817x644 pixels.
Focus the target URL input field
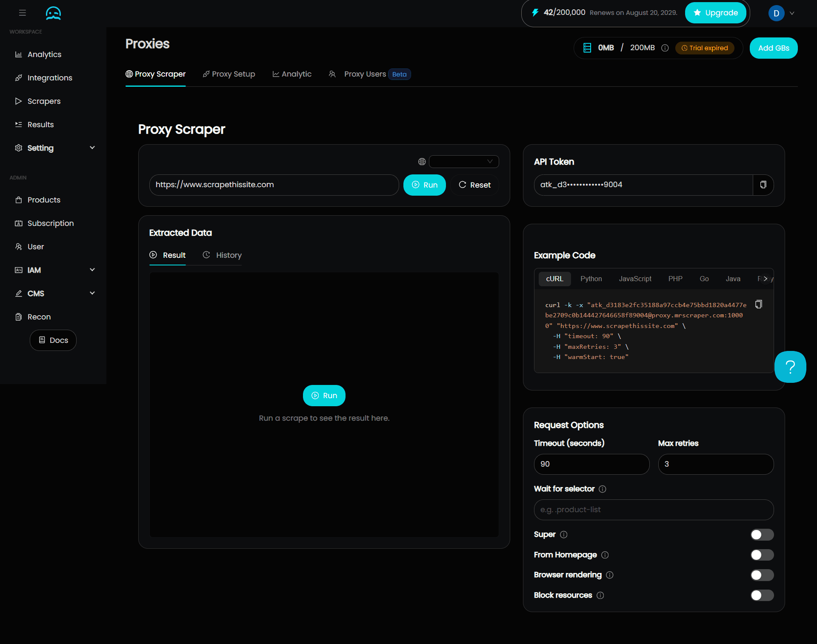click(x=274, y=185)
